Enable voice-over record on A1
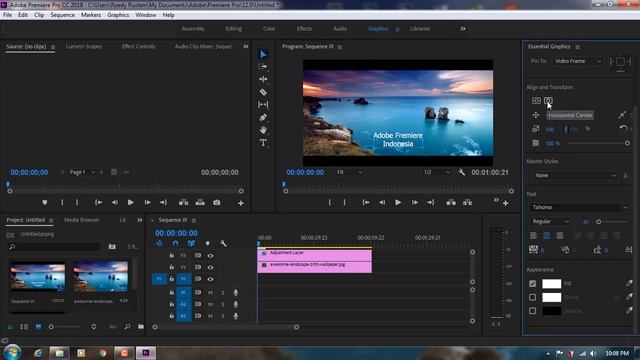This screenshot has height=360, width=640. point(236,293)
